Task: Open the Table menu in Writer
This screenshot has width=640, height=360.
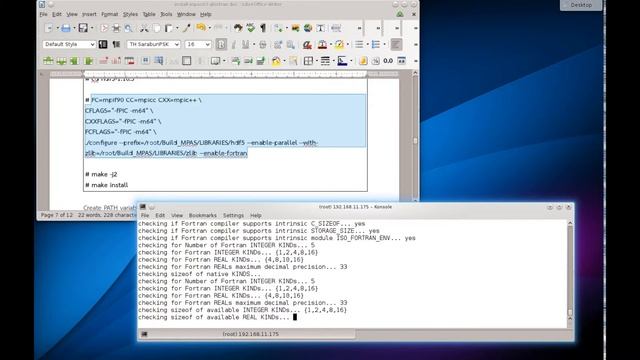Action: point(149,14)
